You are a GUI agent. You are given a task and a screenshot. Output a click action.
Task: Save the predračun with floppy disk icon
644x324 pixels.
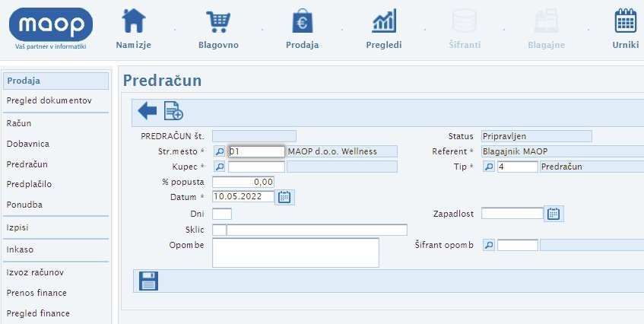148,281
